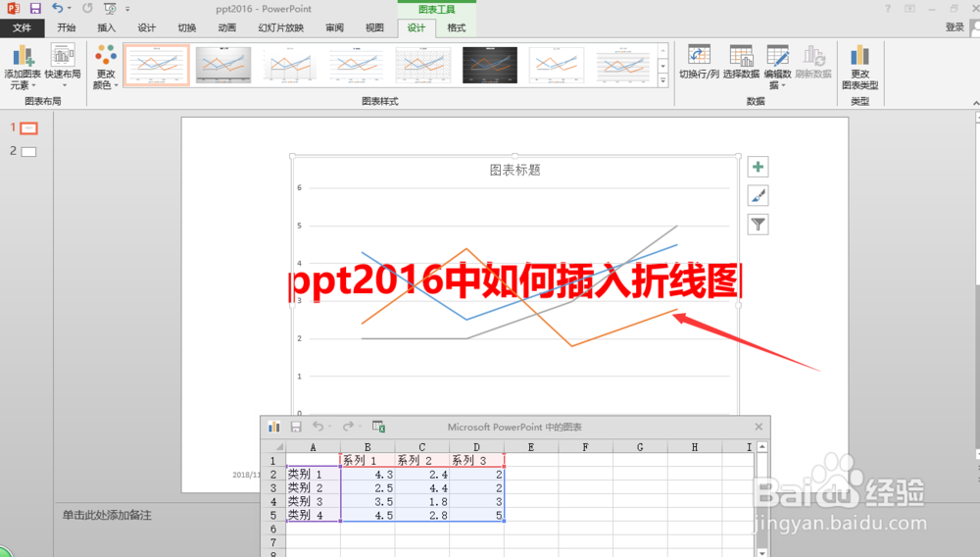Open the 添加图表元素 menu
Image resolution: width=980 pixels, height=557 pixels.
[22, 67]
